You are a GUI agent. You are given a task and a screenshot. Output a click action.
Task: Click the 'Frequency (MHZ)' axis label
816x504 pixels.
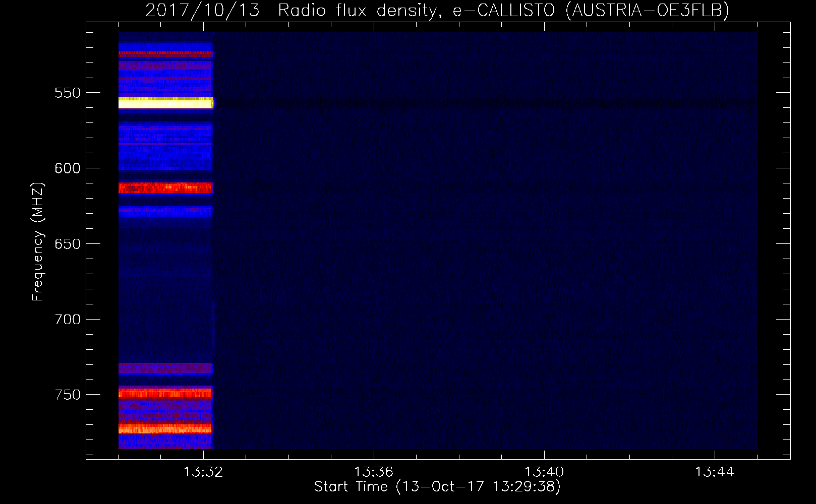(38, 241)
